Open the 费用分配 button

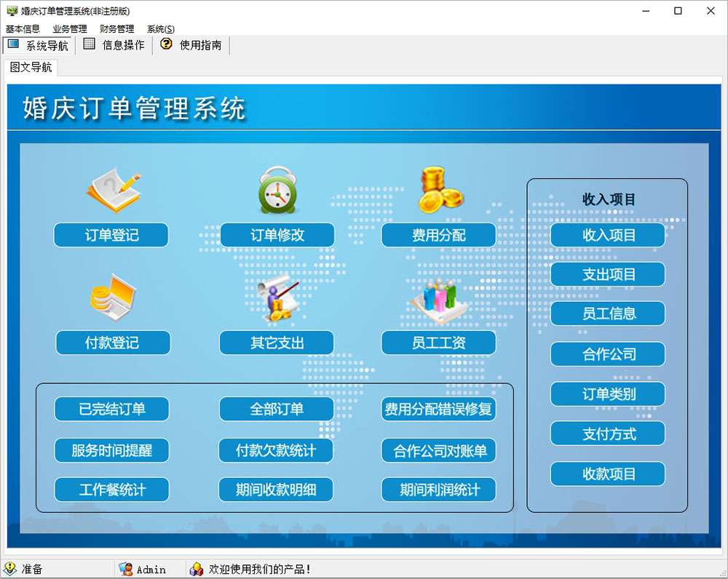pos(439,235)
